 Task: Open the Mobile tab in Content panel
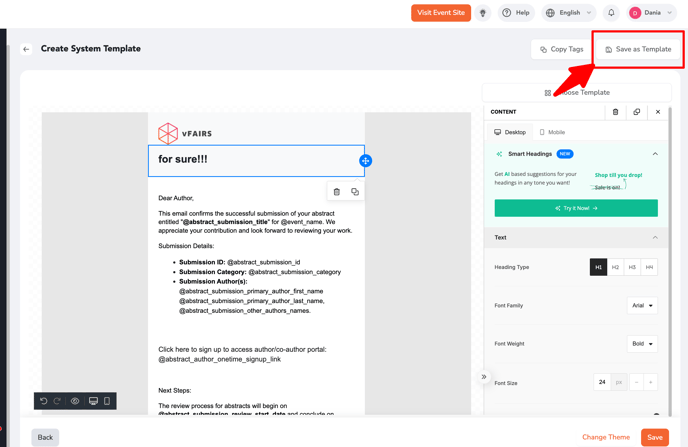[552, 132]
